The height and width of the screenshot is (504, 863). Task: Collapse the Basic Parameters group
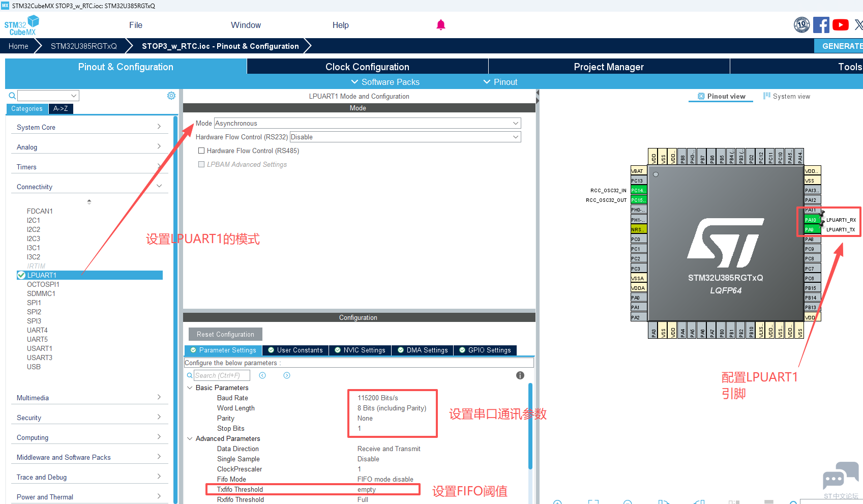(190, 388)
